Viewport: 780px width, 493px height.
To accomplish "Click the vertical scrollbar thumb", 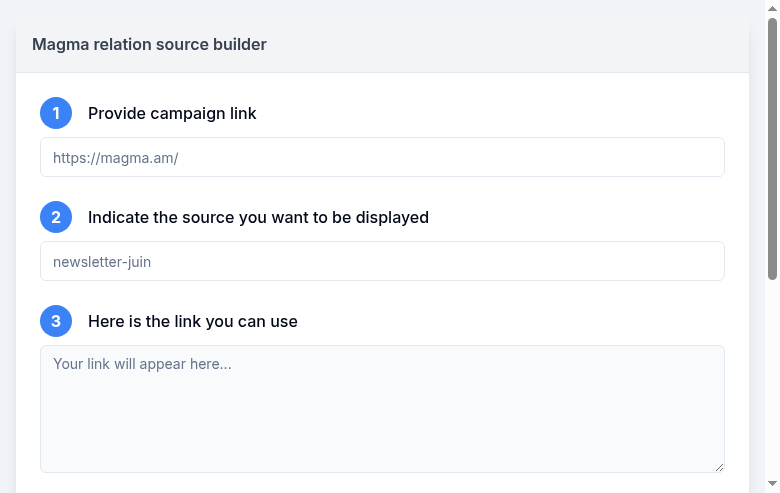I will pos(772,149).
